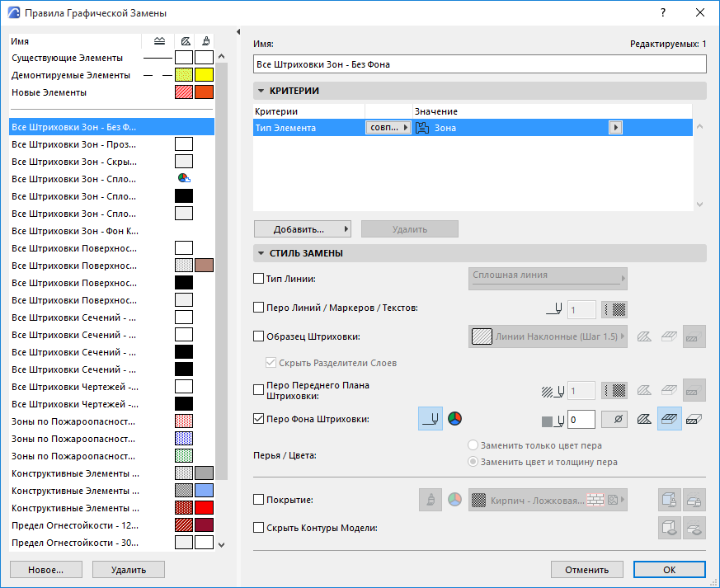720x588 pixels.
Task: Select rule Предел Огнестойкости - 12...
Action: 111,525
